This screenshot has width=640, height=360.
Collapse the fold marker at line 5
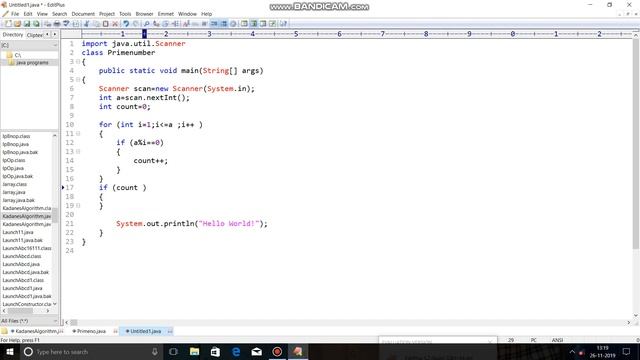(78, 80)
